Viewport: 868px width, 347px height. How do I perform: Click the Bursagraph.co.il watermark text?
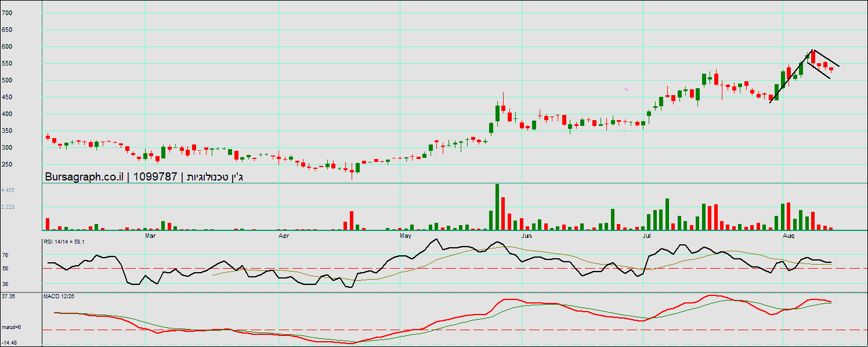[84, 177]
